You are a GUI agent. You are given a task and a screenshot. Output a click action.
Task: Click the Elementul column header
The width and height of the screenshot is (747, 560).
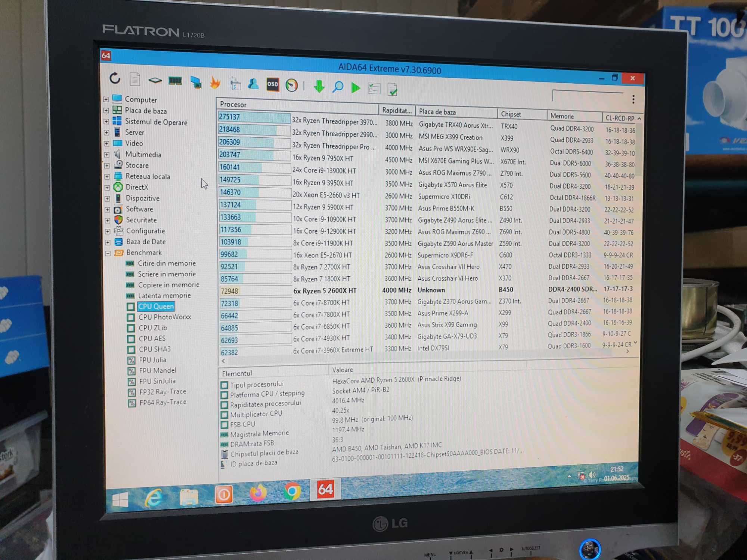pyautogui.click(x=273, y=373)
